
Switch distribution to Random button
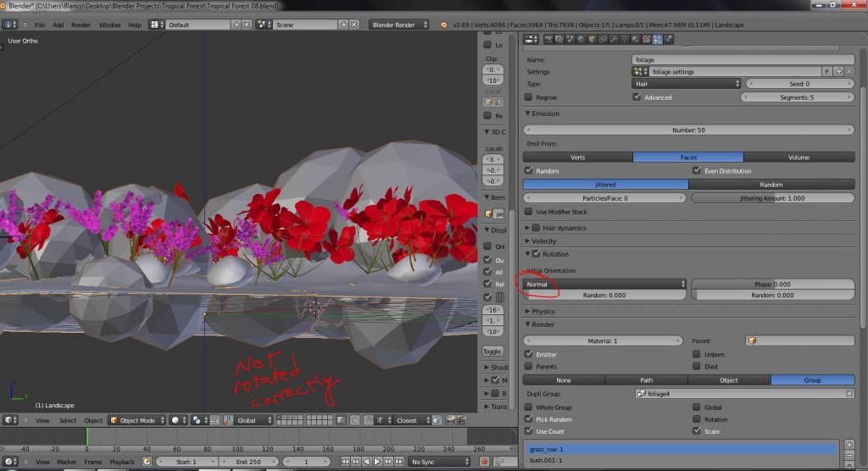point(771,185)
